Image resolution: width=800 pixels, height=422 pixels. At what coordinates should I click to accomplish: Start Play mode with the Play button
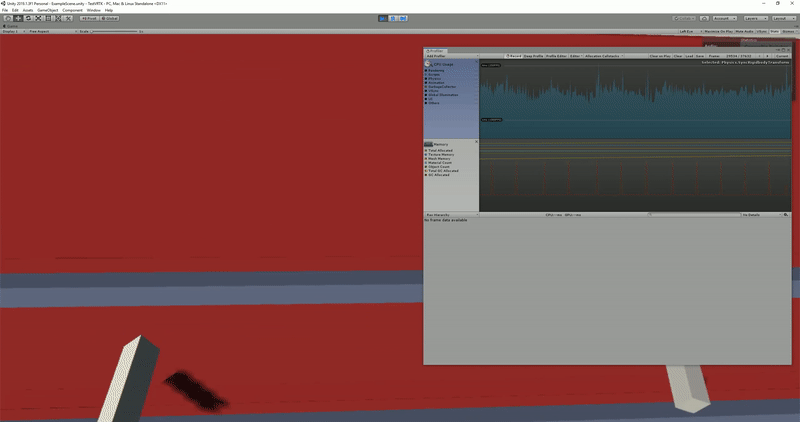click(383, 18)
